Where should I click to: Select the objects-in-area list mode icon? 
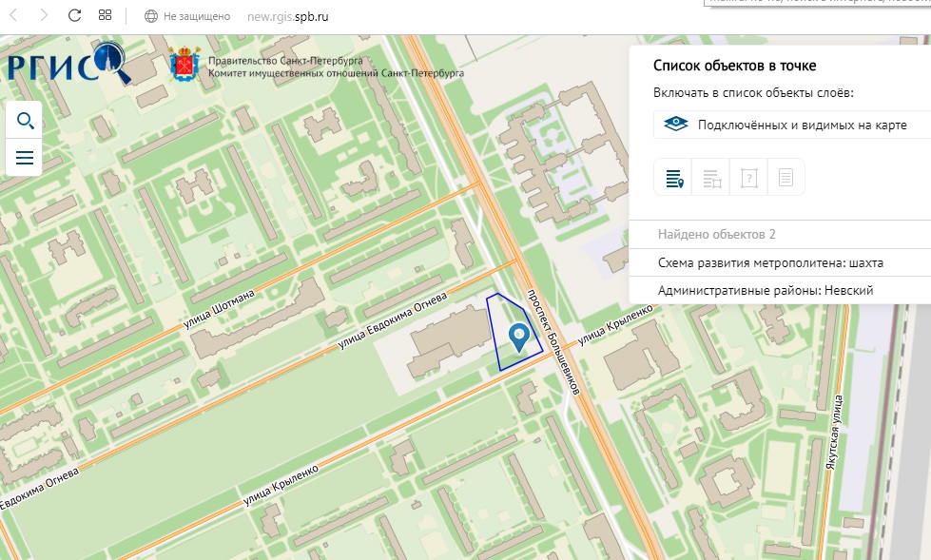pyautogui.click(x=712, y=178)
